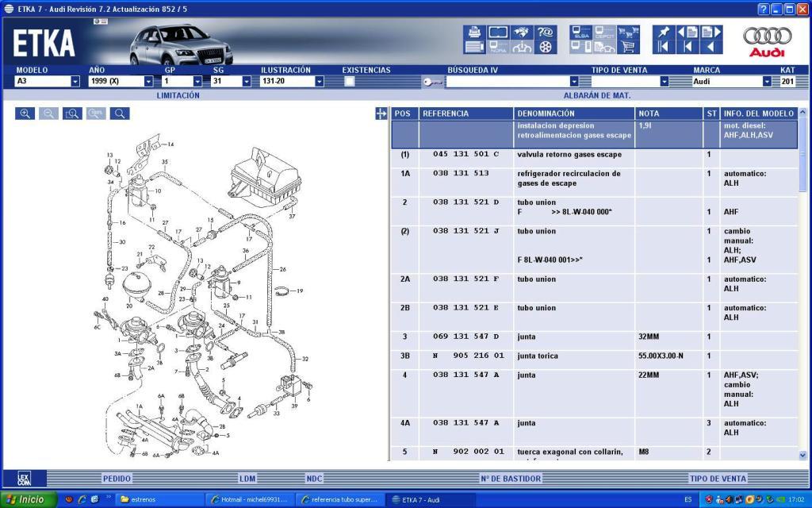The image size is (812, 508).
Task: Open the Marca Audi dropdown
Action: (x=767, y=82)
